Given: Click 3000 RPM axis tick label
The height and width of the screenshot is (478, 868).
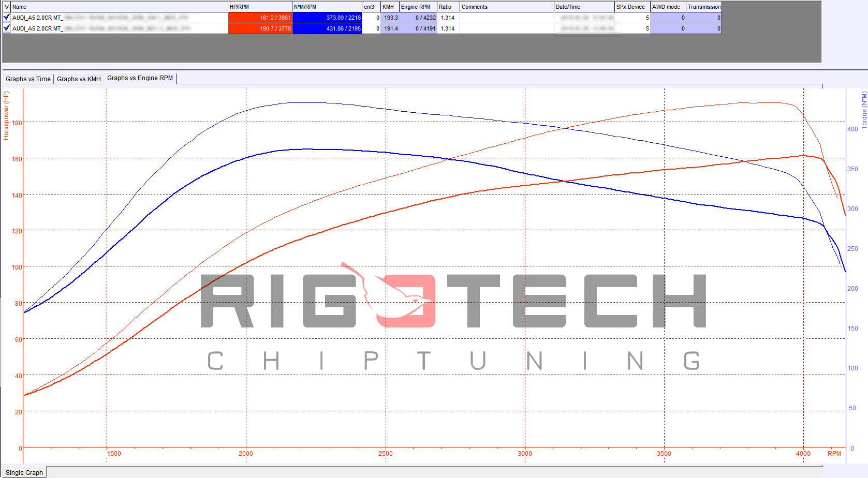Looking at the screenshot, I should point(525,454).
